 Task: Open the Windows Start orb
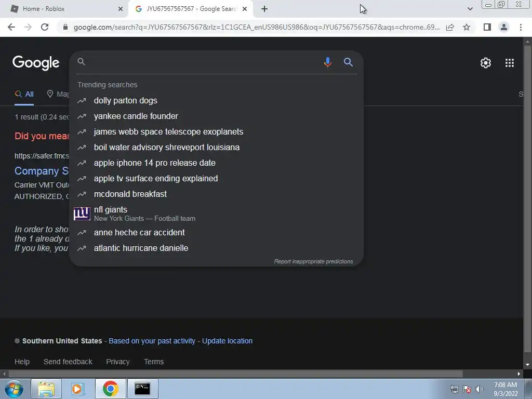pos(14,389)
